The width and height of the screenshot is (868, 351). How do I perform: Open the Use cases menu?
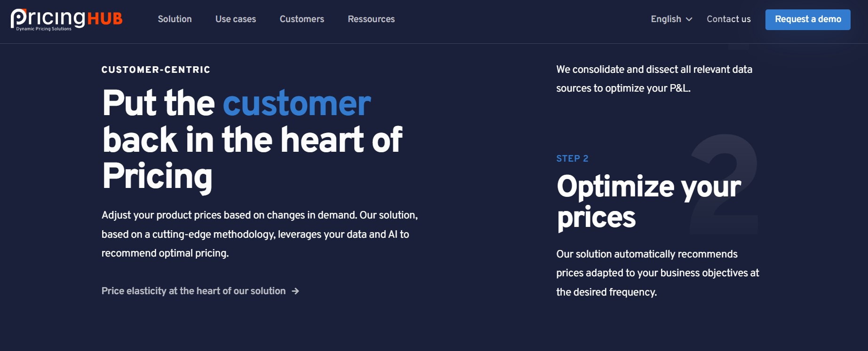(236, 19)
